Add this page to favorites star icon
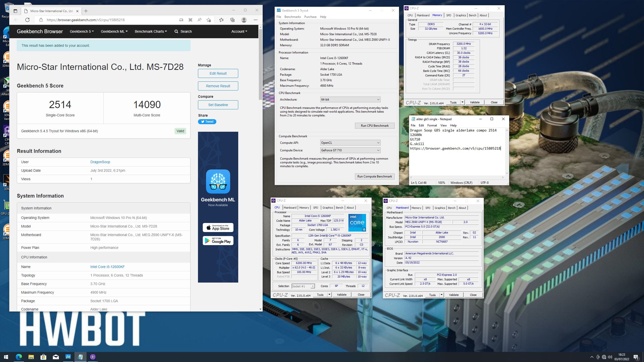Viewport: 644px width, 362px height. point(209,20)
